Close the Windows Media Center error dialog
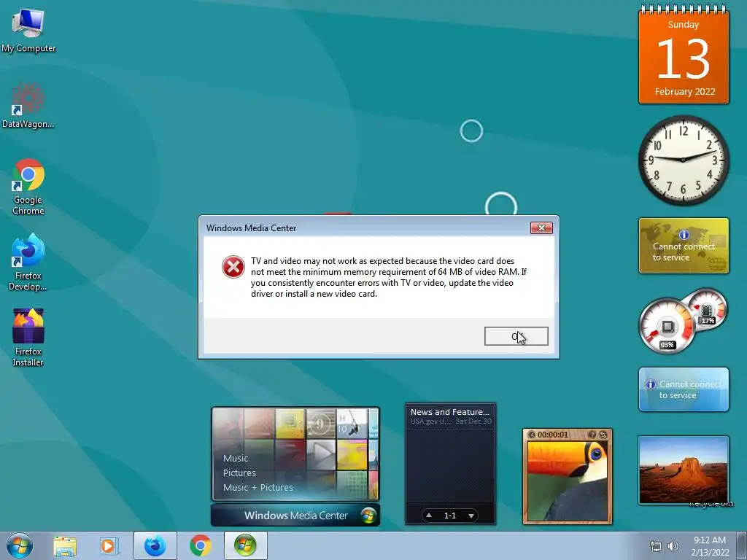Image resolution: width=747 pixels, height=560 pixels. click(542, 227)
